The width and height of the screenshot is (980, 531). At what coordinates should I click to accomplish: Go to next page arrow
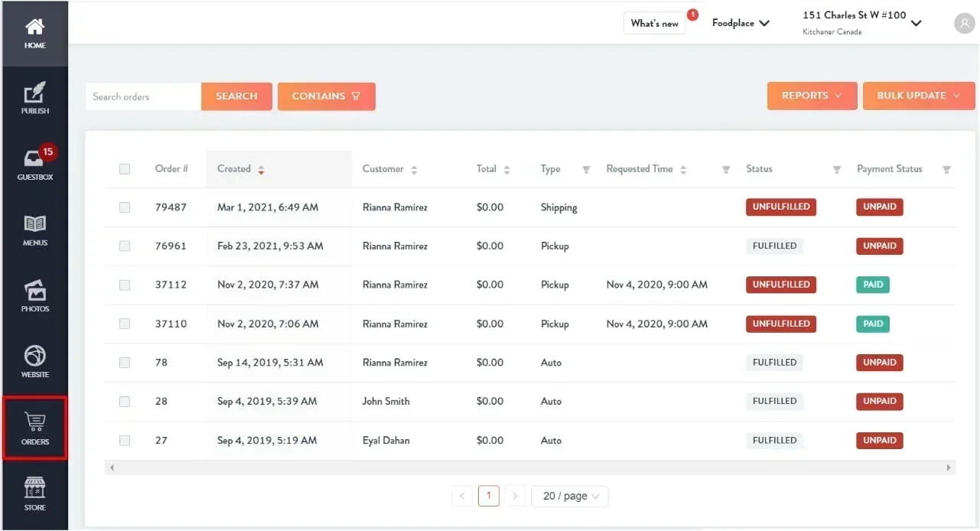pyautogui.click(x=515, y=496)
